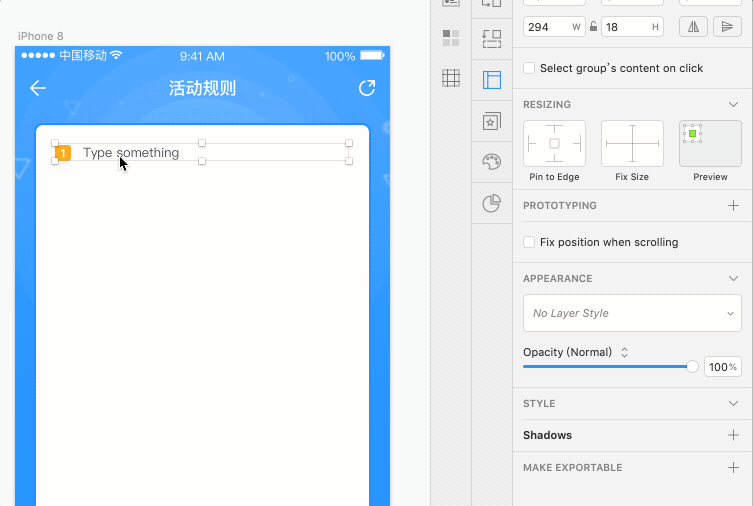Enable Select group's content on click

click(x=529, y=68)
